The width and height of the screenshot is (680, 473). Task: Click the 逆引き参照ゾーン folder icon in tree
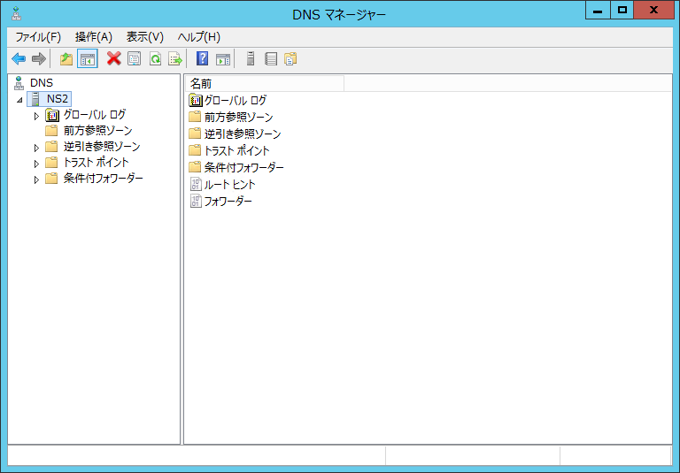(52, 147)
